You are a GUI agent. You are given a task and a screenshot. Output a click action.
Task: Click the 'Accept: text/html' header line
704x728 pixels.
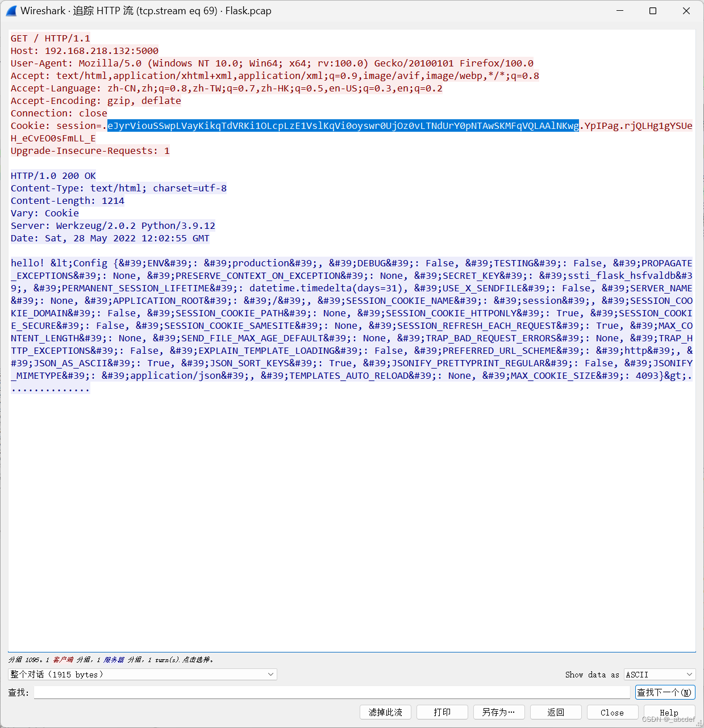[275, 76]
